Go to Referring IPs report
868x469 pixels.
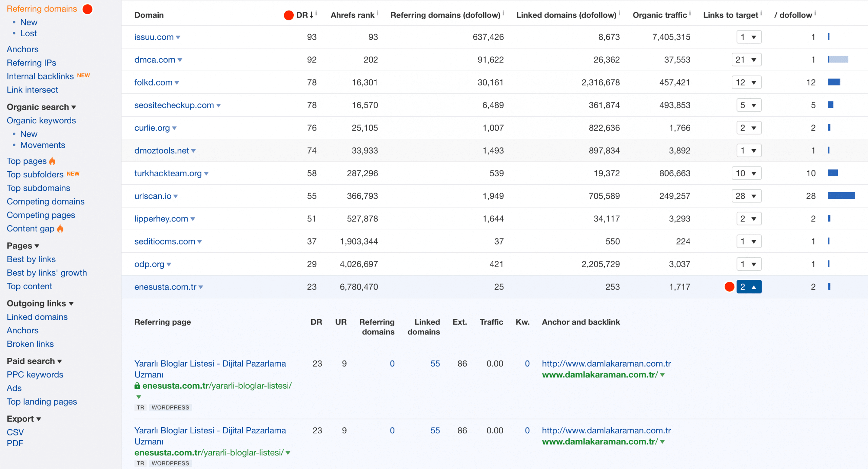point(31,63)
